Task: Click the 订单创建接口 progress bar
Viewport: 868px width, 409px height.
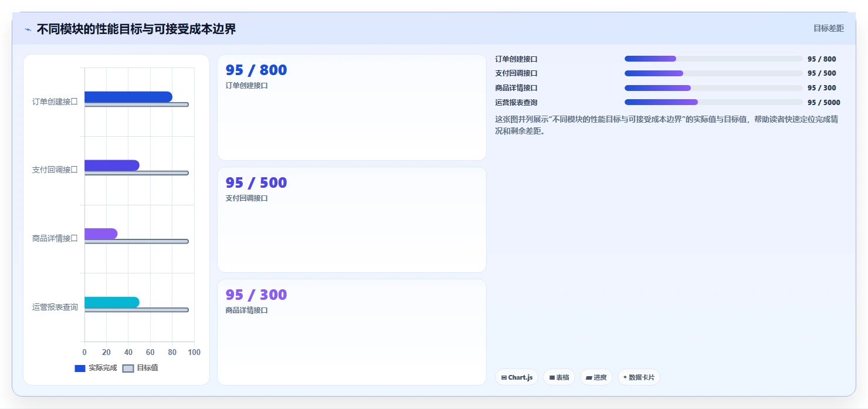Action: click(714, 59)
